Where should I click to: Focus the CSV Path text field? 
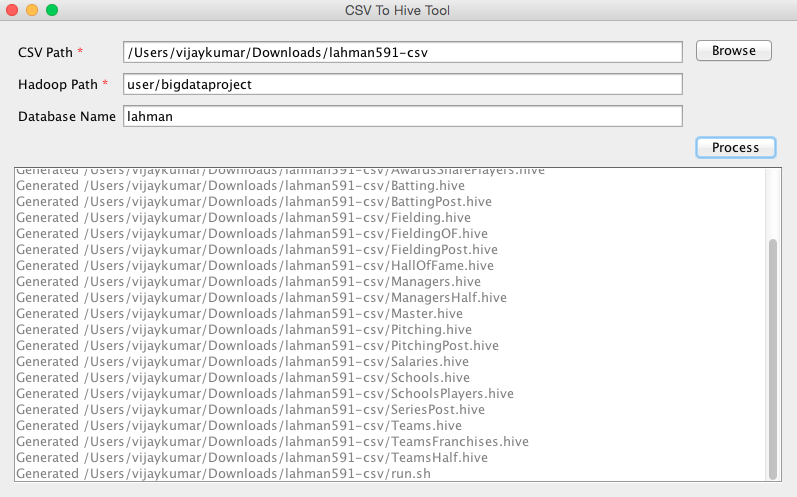tap(402, 52)
